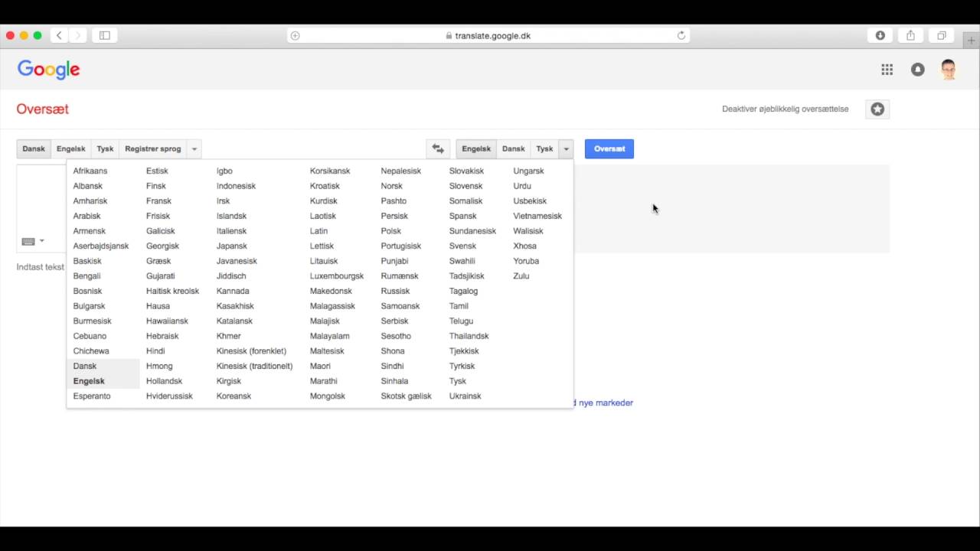980x551 pixels.
Task: Select Registrer sprog tab
Action: coord(153,148)
